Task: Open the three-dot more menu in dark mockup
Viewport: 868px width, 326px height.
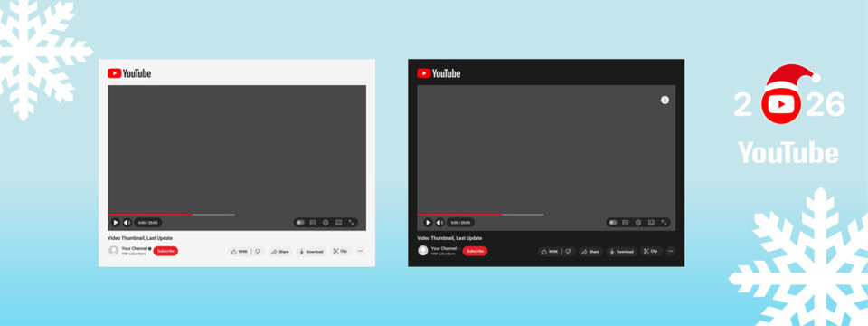Action: [671, 251]
